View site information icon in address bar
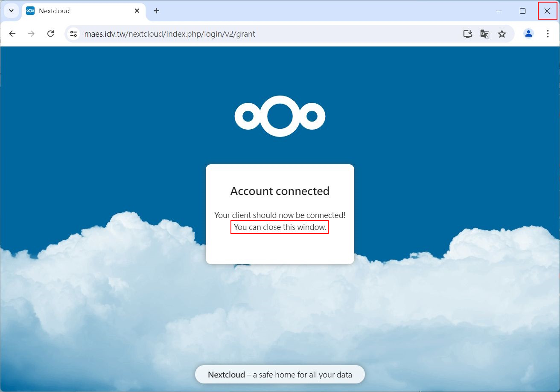Image resolution: width=560 pixels, height=392 pixels. [73, 34]
